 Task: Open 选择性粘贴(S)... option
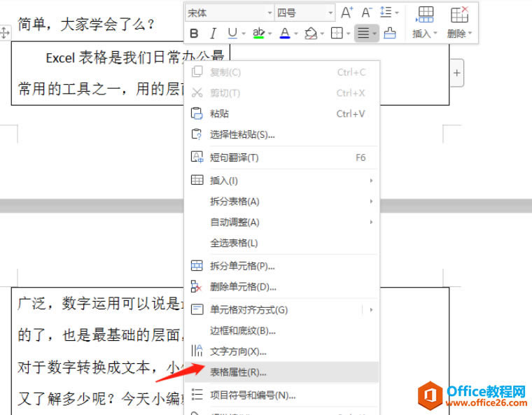281,134
